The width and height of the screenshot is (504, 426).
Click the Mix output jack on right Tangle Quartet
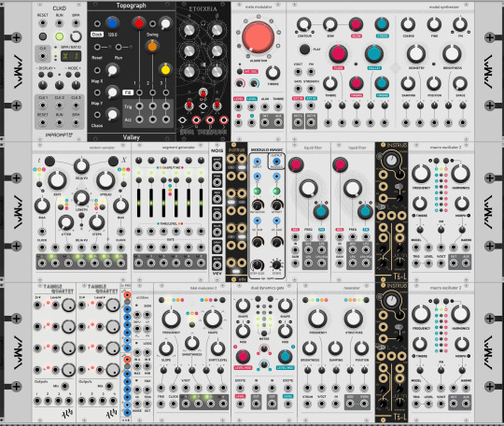[109, 386]
